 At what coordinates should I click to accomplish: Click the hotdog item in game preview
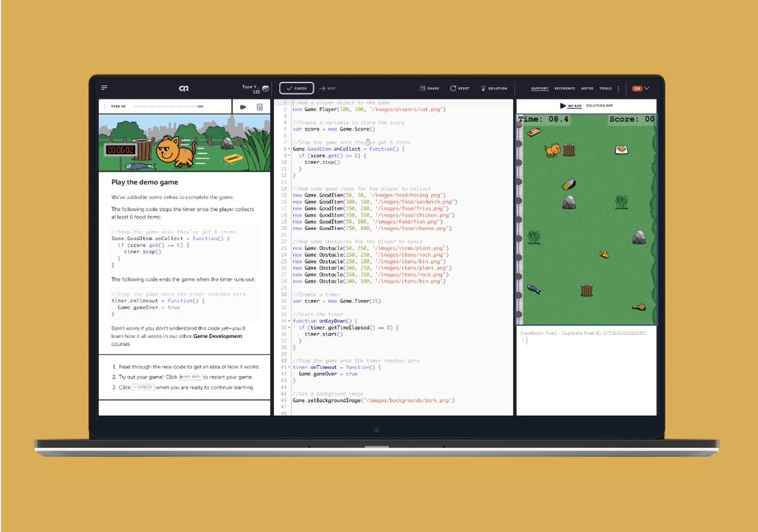[x=534, y=132]
